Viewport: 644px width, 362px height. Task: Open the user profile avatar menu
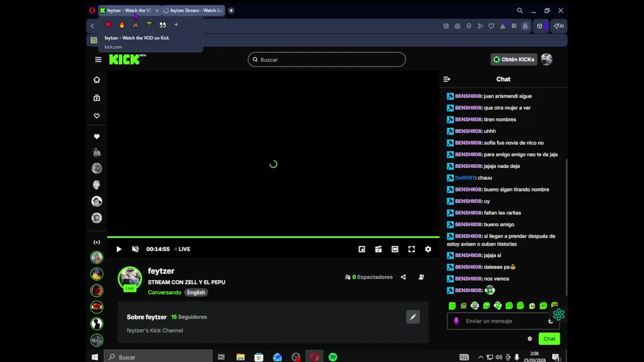[546, 59]
